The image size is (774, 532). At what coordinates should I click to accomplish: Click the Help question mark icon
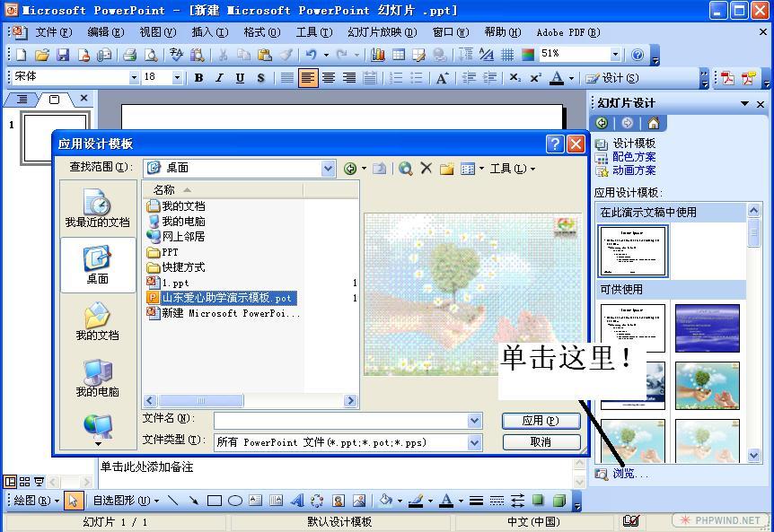[x=638, y=54]
